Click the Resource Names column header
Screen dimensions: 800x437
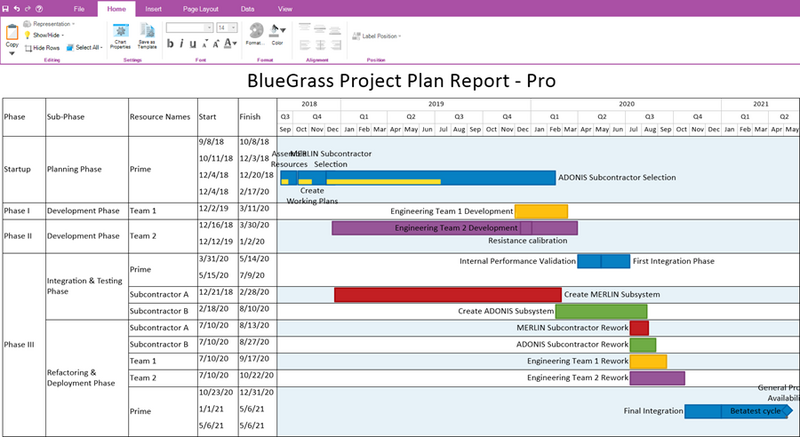tap(163, 117)
